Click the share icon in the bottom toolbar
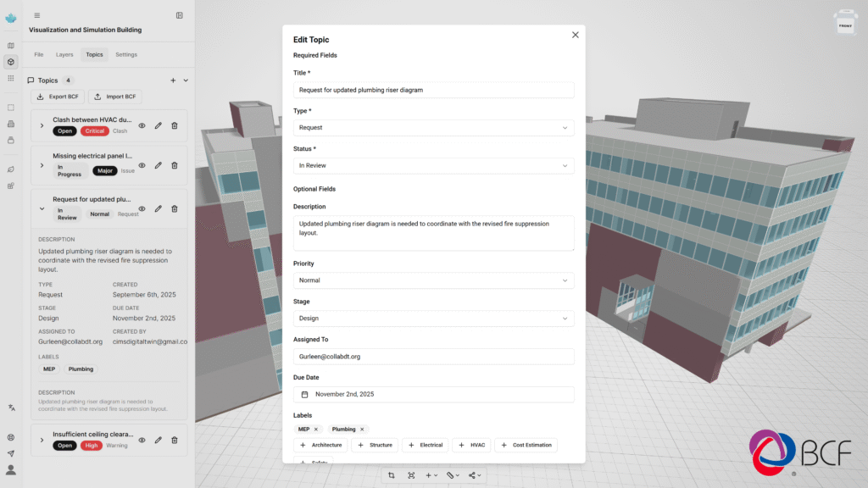The width and height of the screenshot is (868, 488). click(x=473, y=475)
